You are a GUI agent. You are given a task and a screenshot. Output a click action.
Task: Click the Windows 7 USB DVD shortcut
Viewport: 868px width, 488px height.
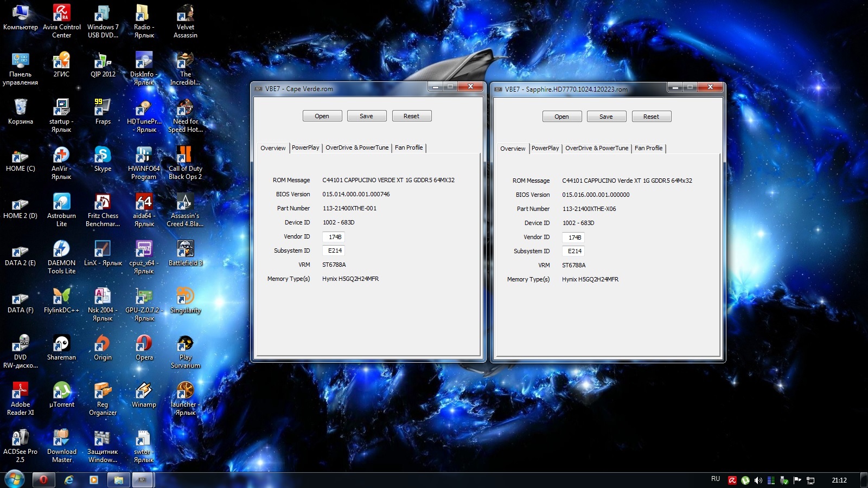tap(103, 21)
